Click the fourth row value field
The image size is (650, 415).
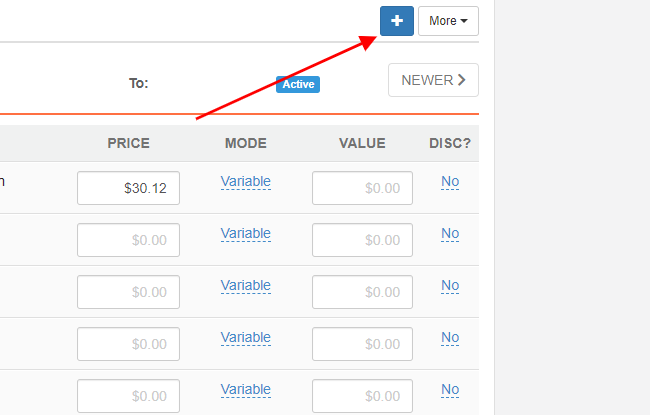tap(362, 344)
